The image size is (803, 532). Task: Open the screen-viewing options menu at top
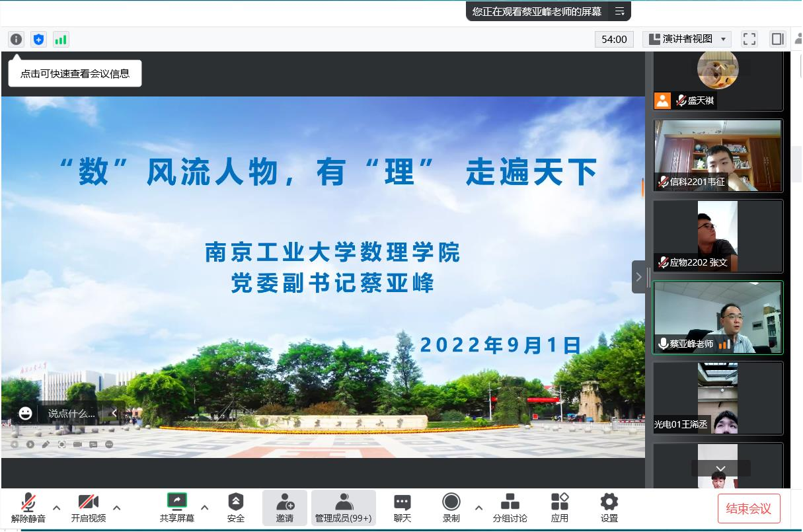619,11
